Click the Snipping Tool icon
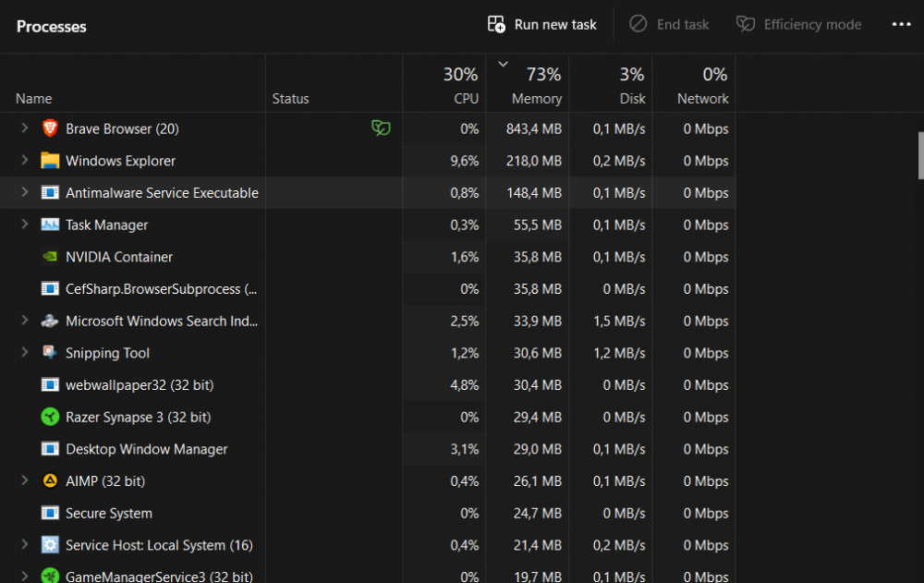924x583 pixels. coord(50,353)
